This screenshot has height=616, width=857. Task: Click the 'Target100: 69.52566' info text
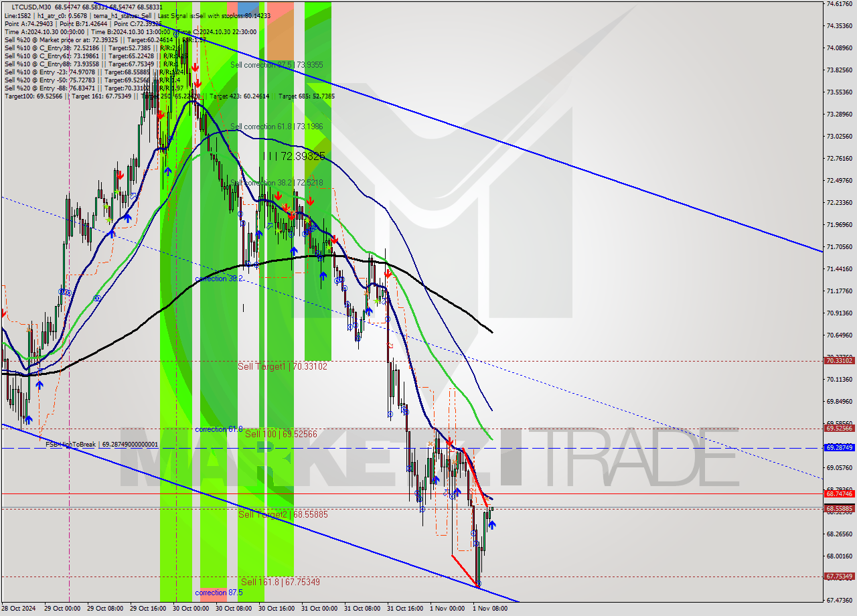[x=33, y=96]
